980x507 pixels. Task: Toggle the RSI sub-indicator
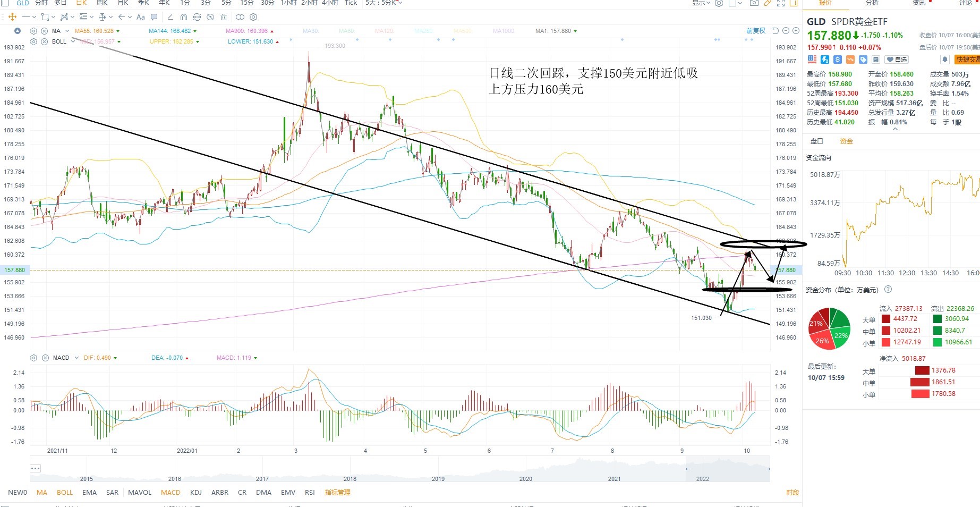tap(310, 493)
